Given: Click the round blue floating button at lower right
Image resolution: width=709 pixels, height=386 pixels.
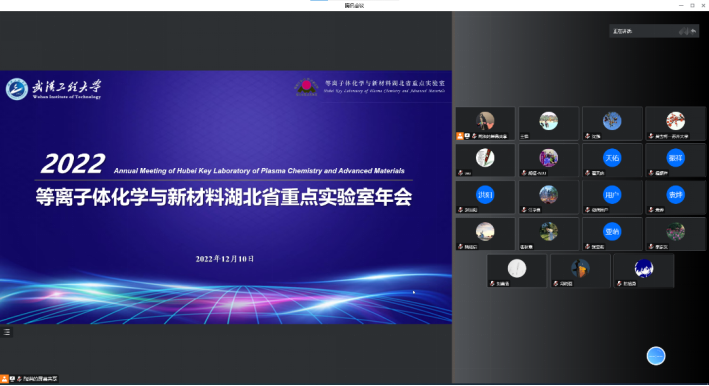Looking at the screenshot, I should (656, 356).
